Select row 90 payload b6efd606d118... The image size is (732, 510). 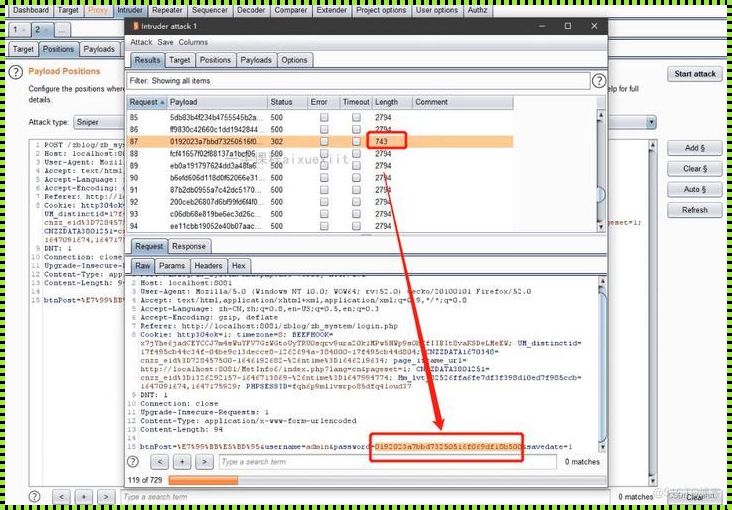coord(320,178)
